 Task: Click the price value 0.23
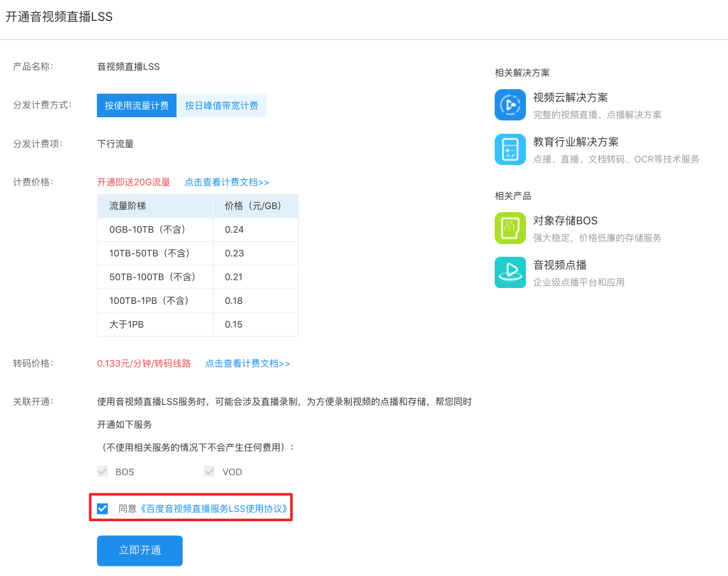[x=234, y=254]
